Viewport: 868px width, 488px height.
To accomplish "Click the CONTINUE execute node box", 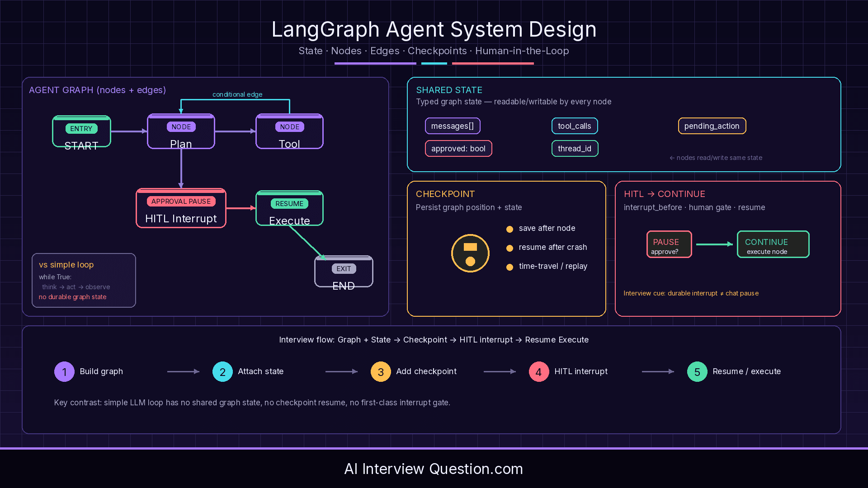I will point(773,244).
